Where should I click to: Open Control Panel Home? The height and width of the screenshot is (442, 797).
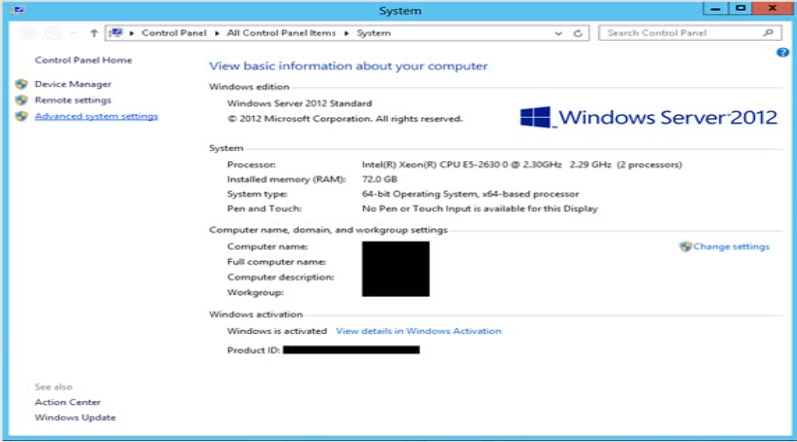tap(83, 60)
